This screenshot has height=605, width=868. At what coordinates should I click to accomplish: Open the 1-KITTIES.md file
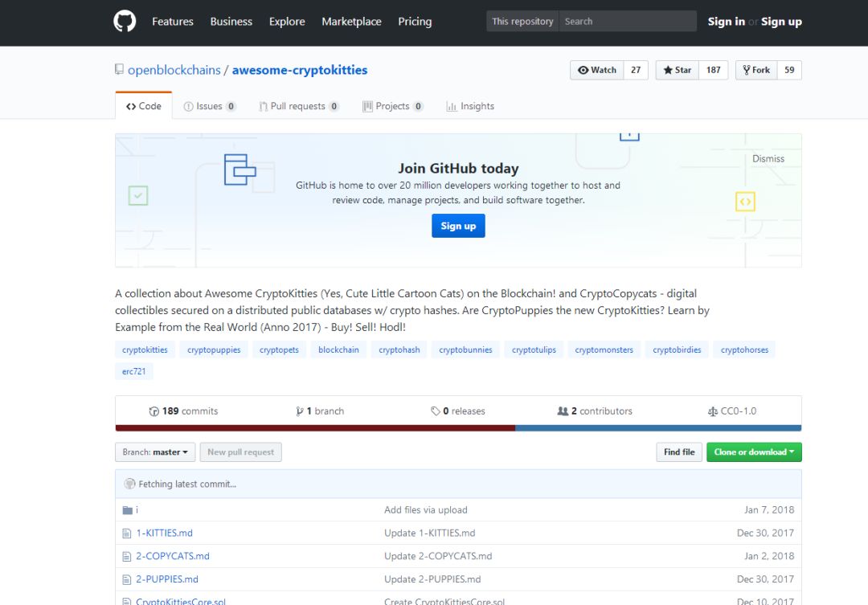click(165, 533)
